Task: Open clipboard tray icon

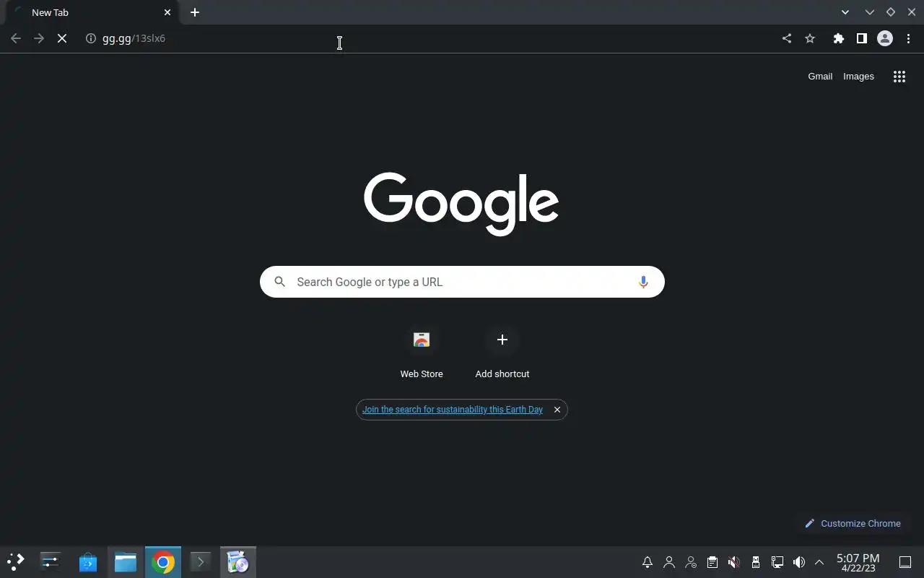Action: coord(712,562)
